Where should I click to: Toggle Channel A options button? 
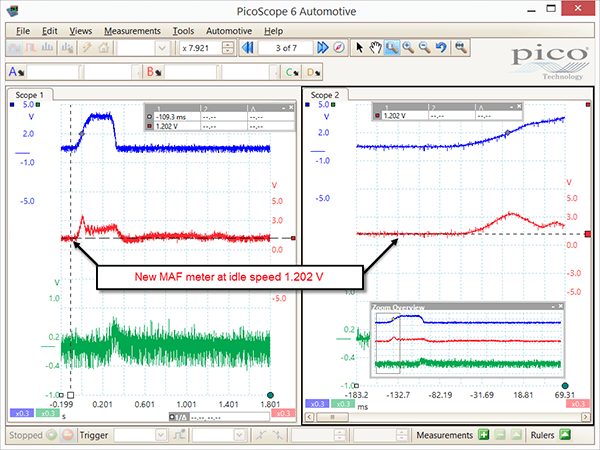tap(16, 72)
